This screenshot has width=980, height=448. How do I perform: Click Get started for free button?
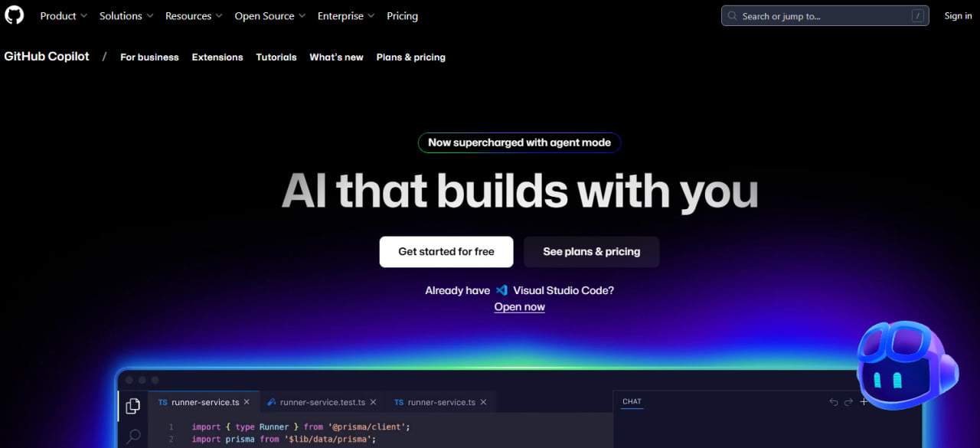(446, 252)
